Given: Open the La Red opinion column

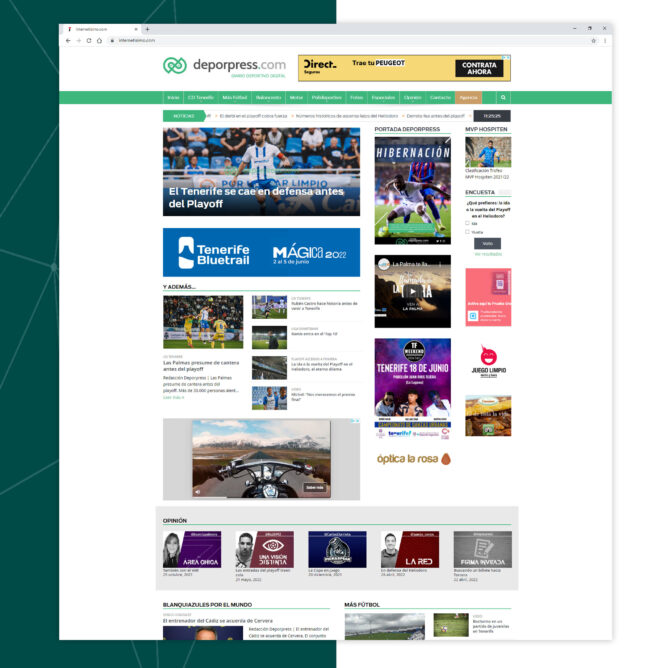Looking at the screenshot, I should pos(410,549).
